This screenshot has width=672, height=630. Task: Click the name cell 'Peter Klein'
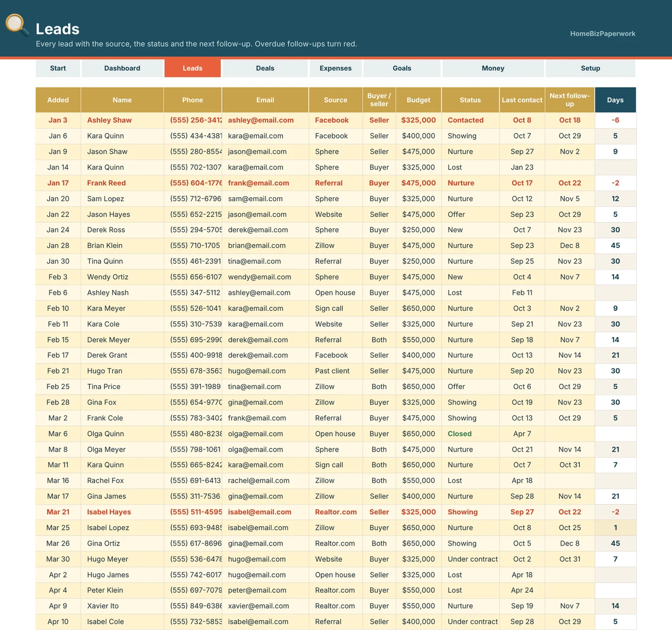click(122, 590)
